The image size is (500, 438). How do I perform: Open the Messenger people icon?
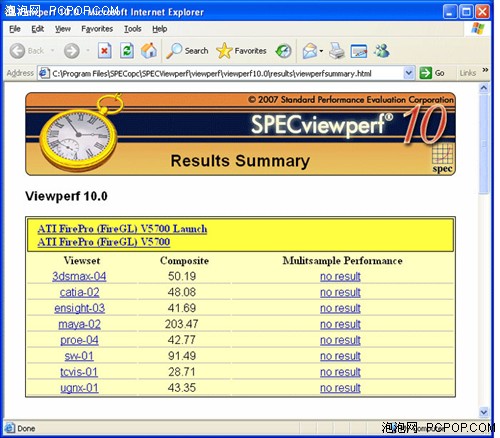point(381,51)
